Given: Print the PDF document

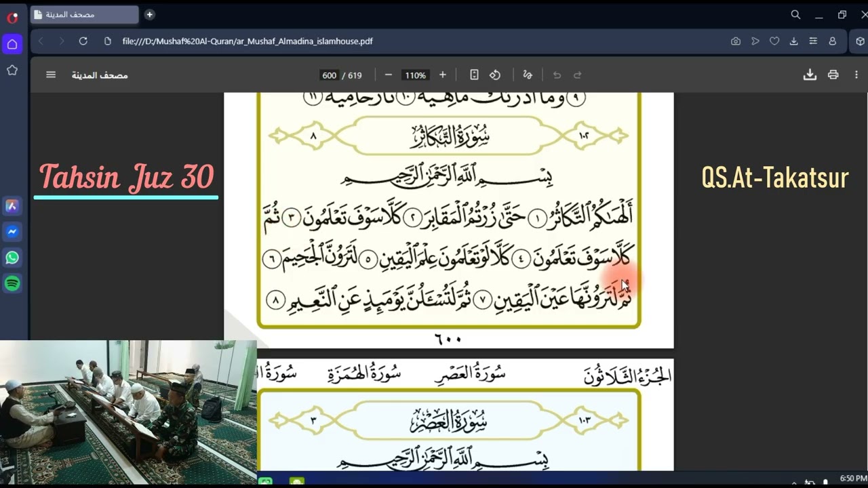Looking at the screenshot, I should (833, 75).
